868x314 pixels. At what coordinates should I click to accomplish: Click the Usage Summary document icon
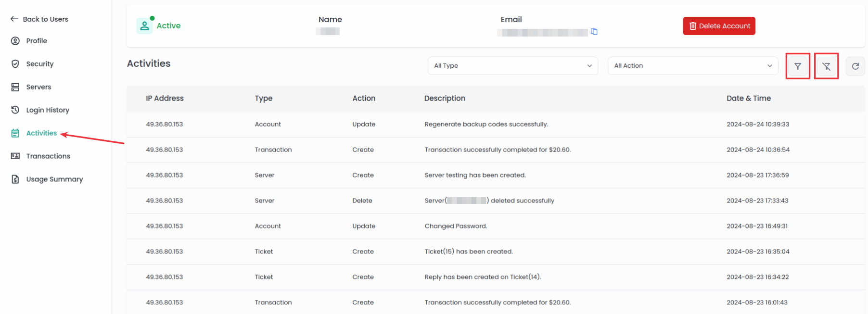click(15, 179)
